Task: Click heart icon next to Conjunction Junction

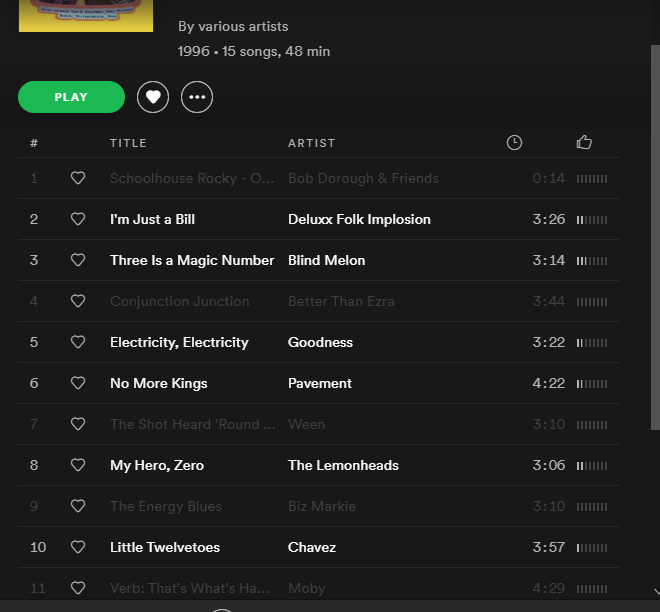Action: tap(78, 301)
